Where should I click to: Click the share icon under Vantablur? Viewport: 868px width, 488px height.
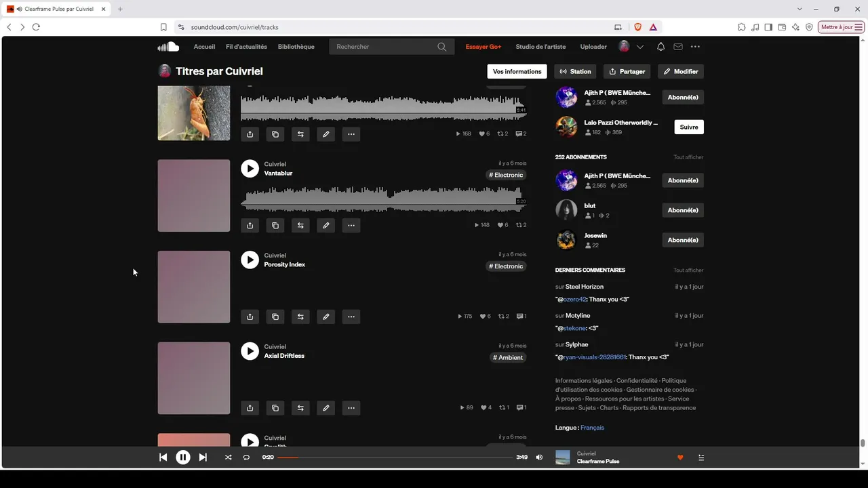(x=250, y=225)
